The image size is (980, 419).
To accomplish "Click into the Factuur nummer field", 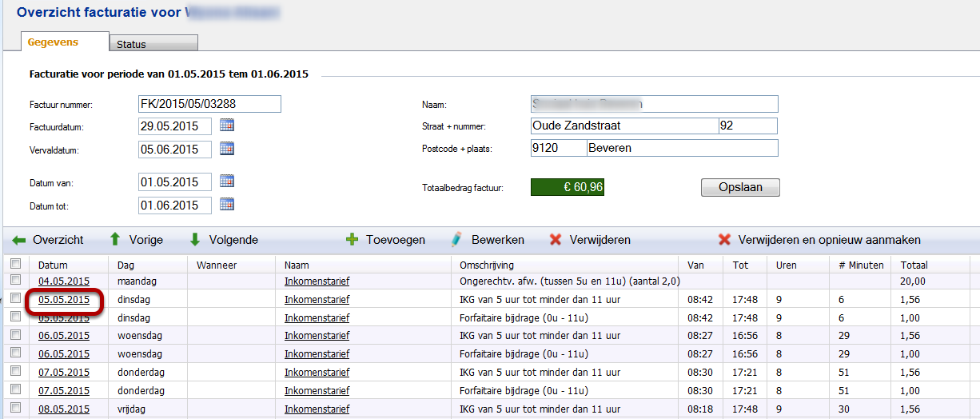I will 209,104.
